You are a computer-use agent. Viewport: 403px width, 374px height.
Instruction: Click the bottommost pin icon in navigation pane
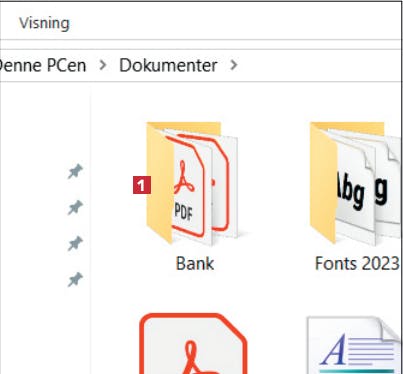click(x=75, y=279)
